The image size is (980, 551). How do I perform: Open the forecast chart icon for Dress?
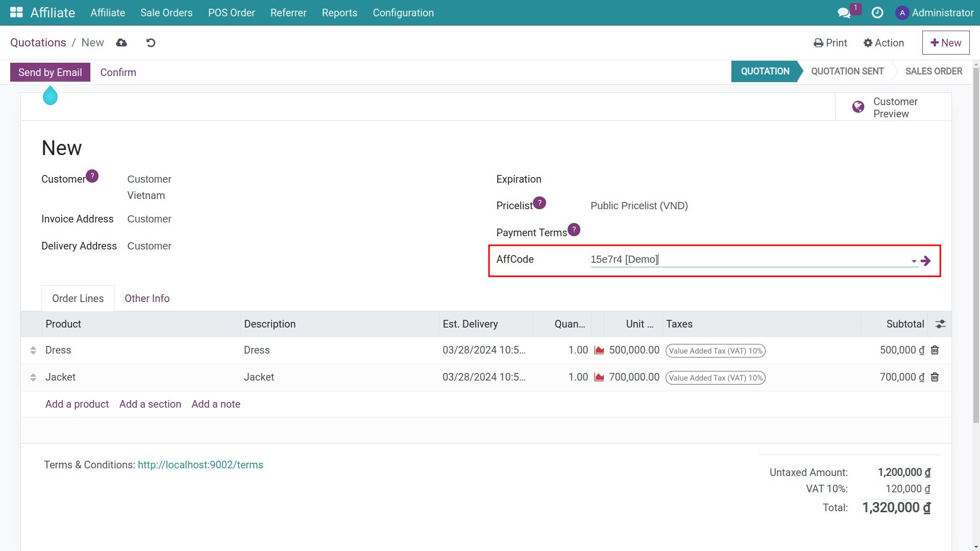click(x=599, y=350)
